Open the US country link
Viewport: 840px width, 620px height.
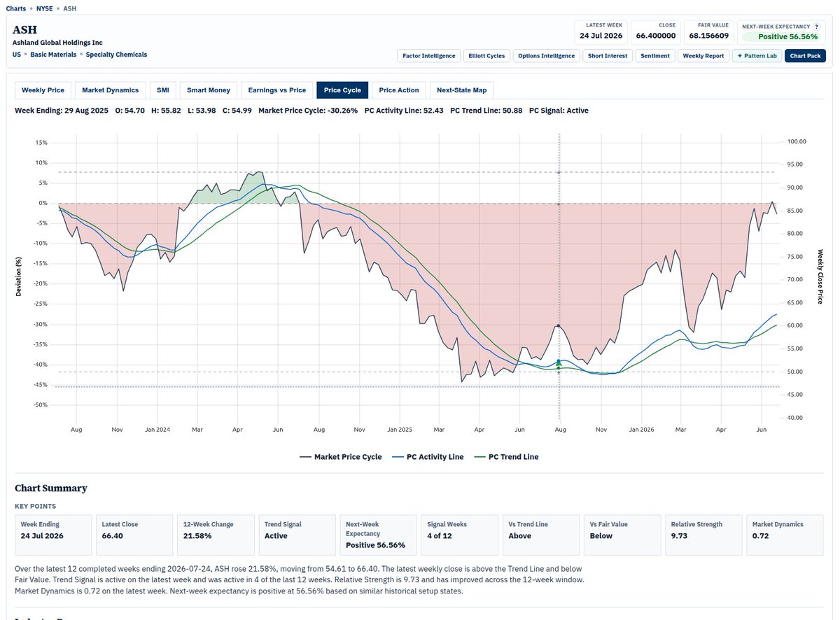pos(16,55)
